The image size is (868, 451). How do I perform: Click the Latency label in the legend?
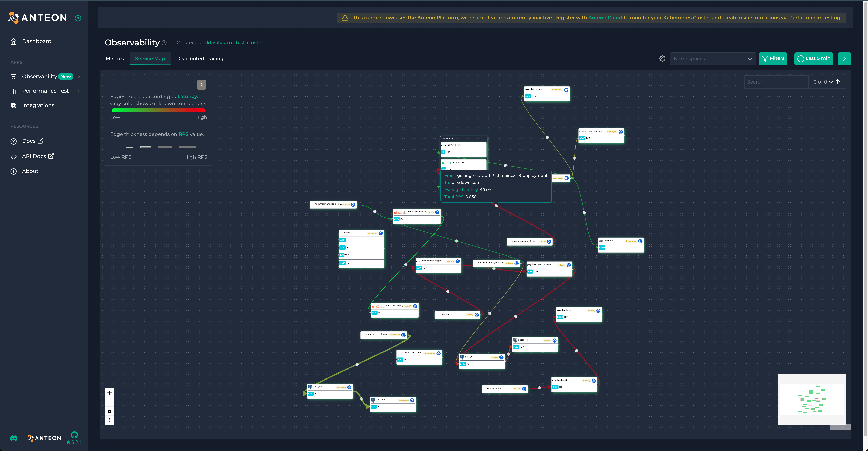tap(187, 96)
